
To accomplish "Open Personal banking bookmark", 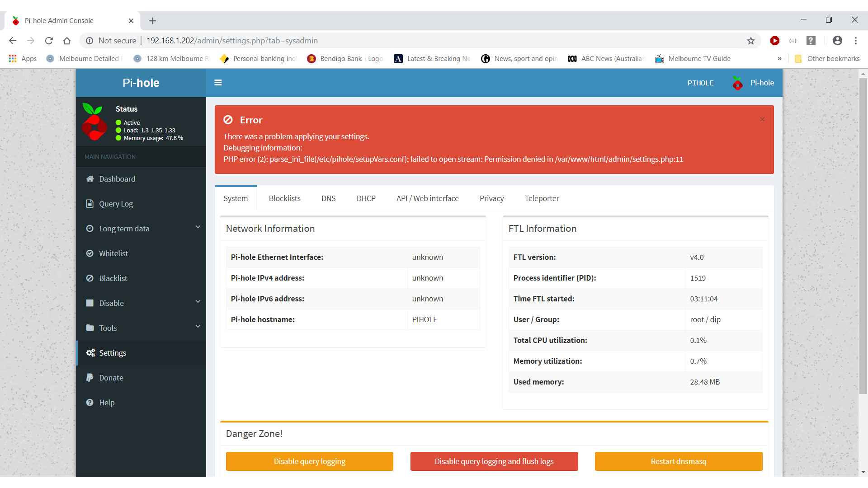I will [258, 59].
